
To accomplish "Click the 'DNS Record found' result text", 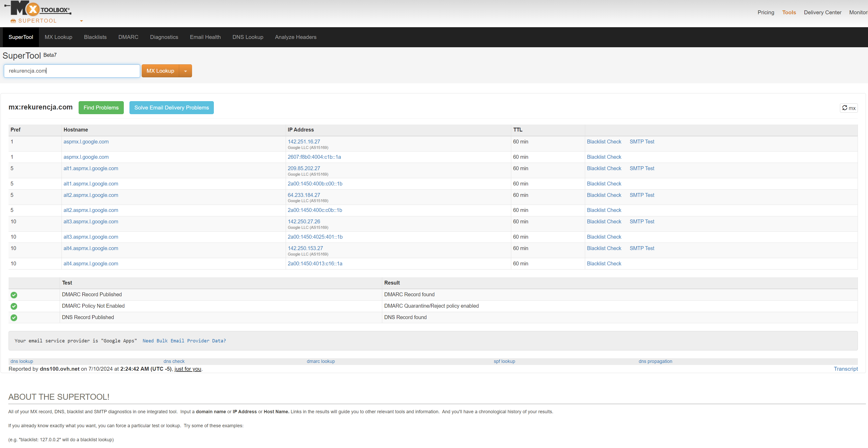I will click(x=405, y=318).
